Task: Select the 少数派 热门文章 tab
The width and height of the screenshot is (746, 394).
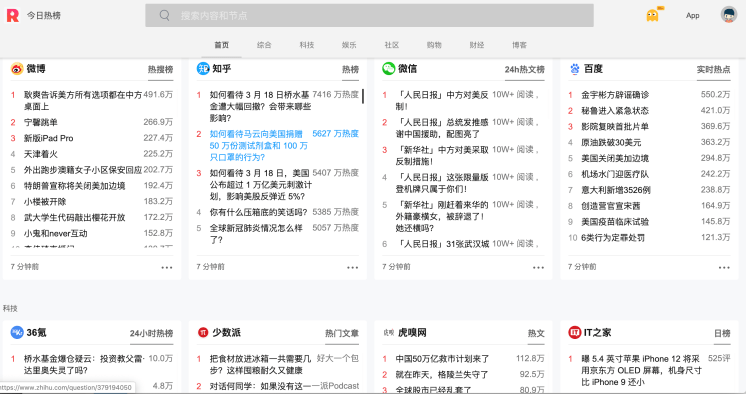Action: [342, 333]
